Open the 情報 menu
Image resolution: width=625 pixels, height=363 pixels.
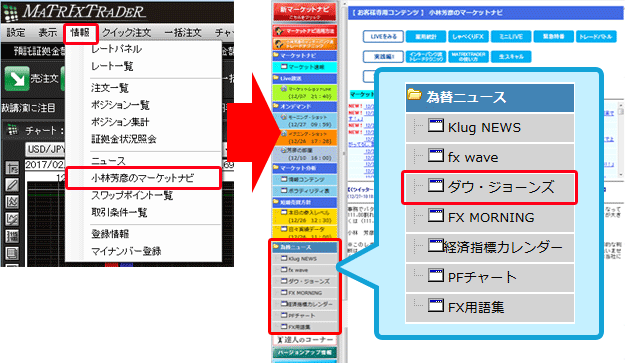[x=80, y=33]
